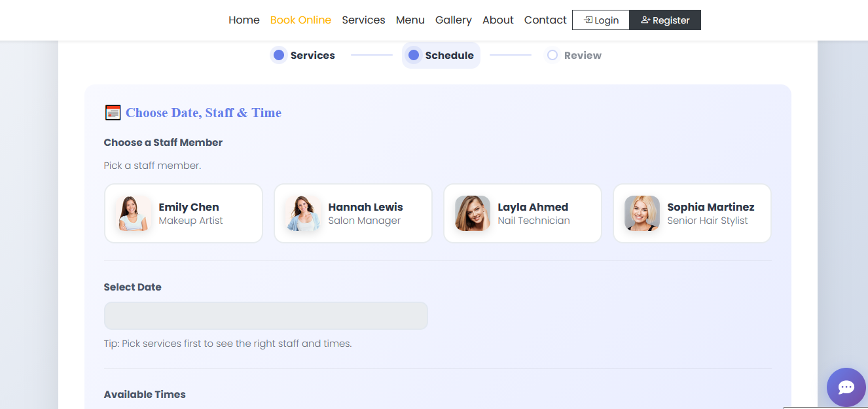Choose Hannah Lewis the Salon Manager
The width and height of the screenshot is (868, 409).
coord(353,213)
